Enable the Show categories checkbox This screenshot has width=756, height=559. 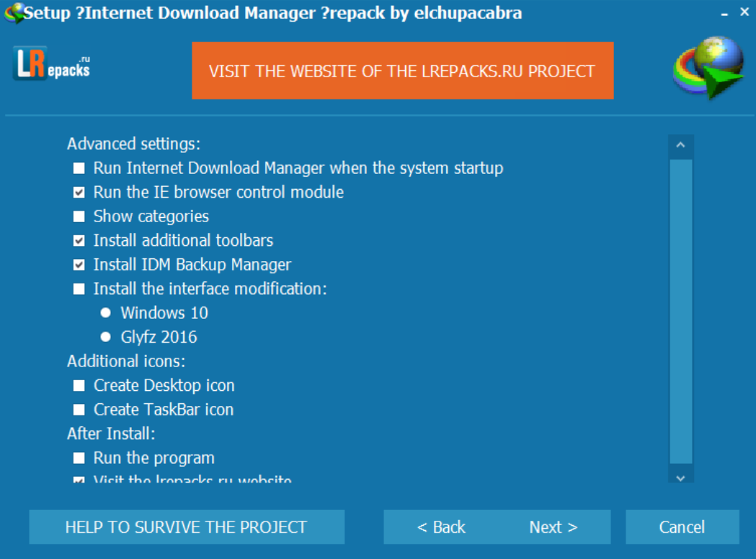[79, 216]
